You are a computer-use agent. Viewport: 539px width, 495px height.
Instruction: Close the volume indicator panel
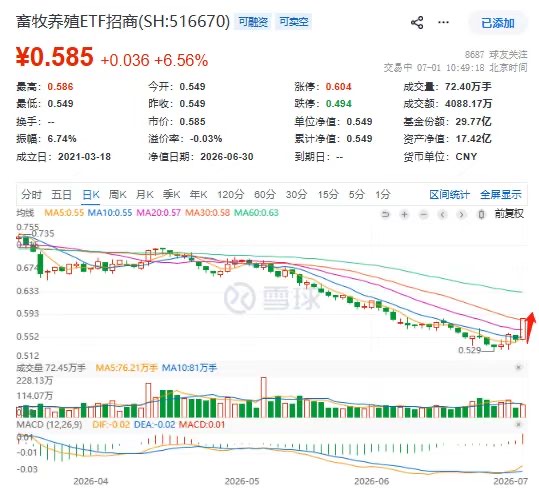click(518, 367)
